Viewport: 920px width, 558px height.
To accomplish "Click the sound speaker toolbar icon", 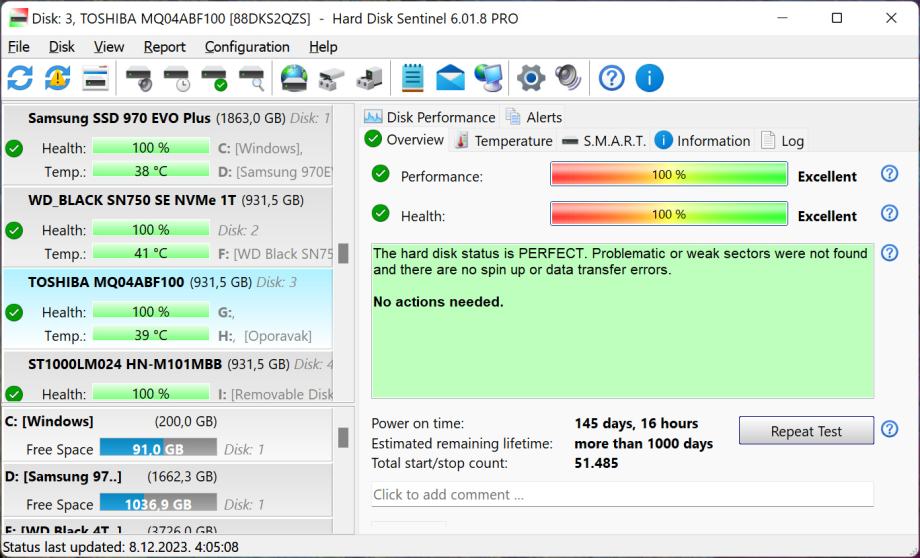I will (568, 78).
